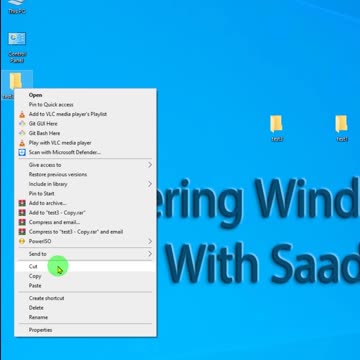360x360 pixels.
Task: Choose Compress to "test3 - Copy.rar" and email
Action: coord(85,232)
